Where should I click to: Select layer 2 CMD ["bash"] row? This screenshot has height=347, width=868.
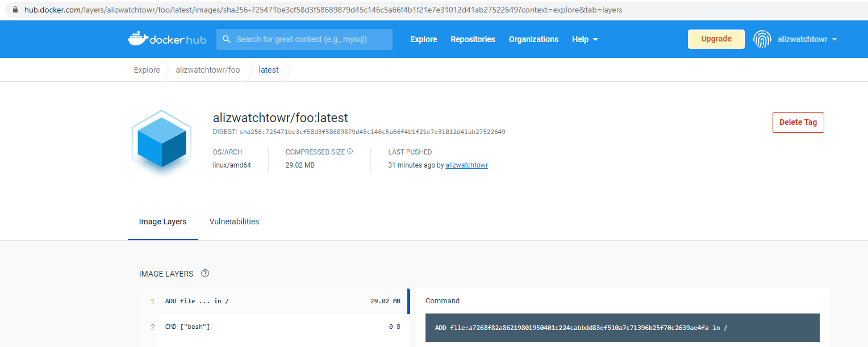[x=274, y=327]
